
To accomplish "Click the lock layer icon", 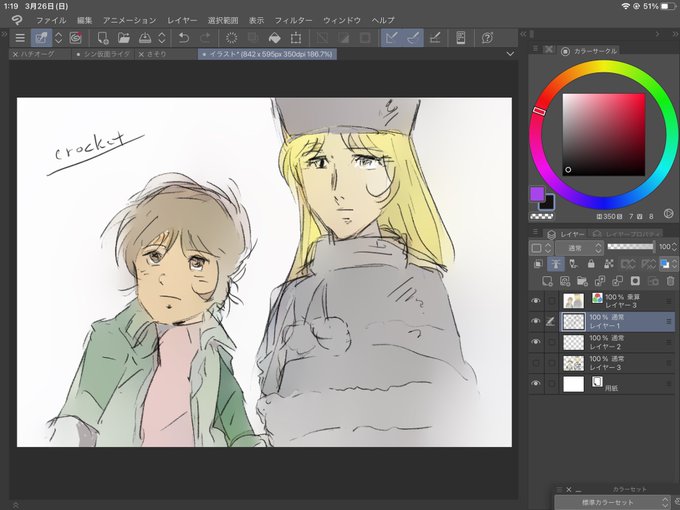I will point(593,264).
